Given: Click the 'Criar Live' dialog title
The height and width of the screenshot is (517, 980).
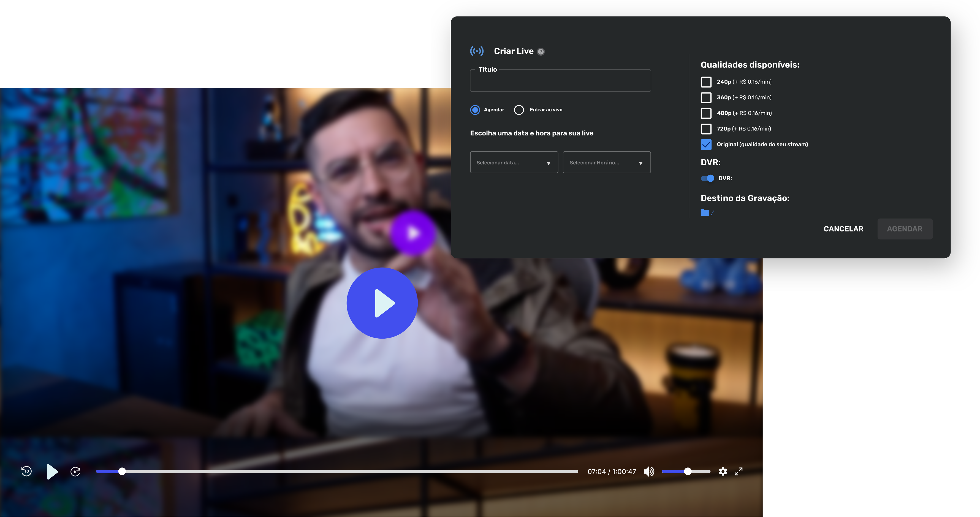Looking at the screenshot, I should 514,51.
